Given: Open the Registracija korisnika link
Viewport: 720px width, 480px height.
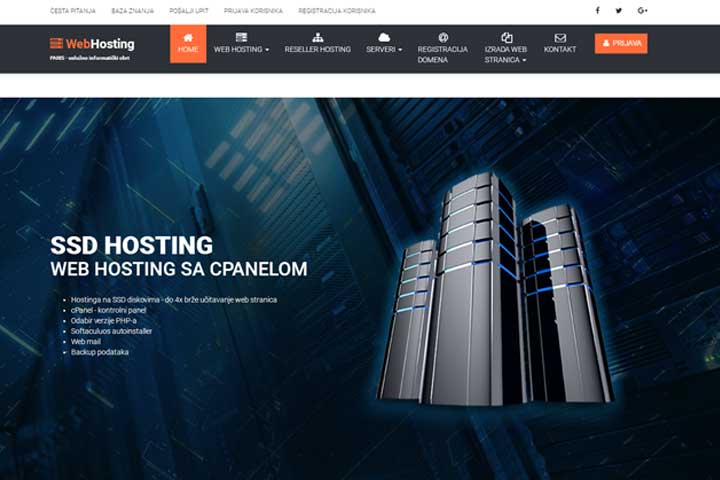Looking at the screenshot, I should 337,11.
